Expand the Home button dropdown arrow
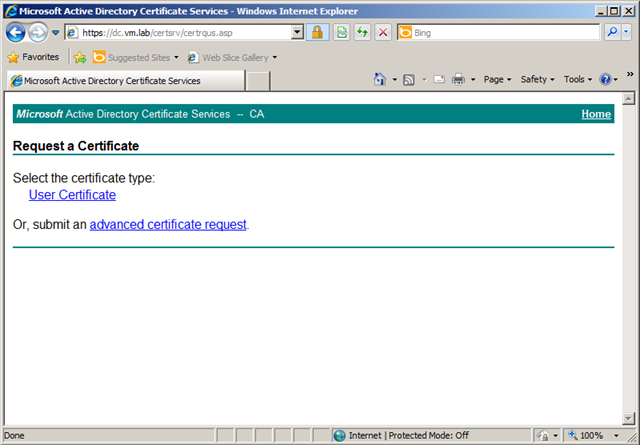This screenshot has height=445, width=640. (x=394, y=80)
